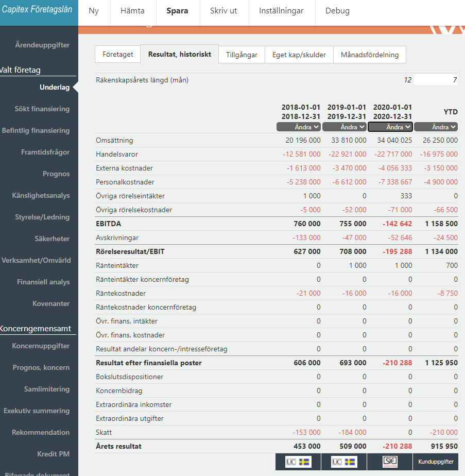
Task: Open Samlimitering in the sidebar
Action: [47, 389]
